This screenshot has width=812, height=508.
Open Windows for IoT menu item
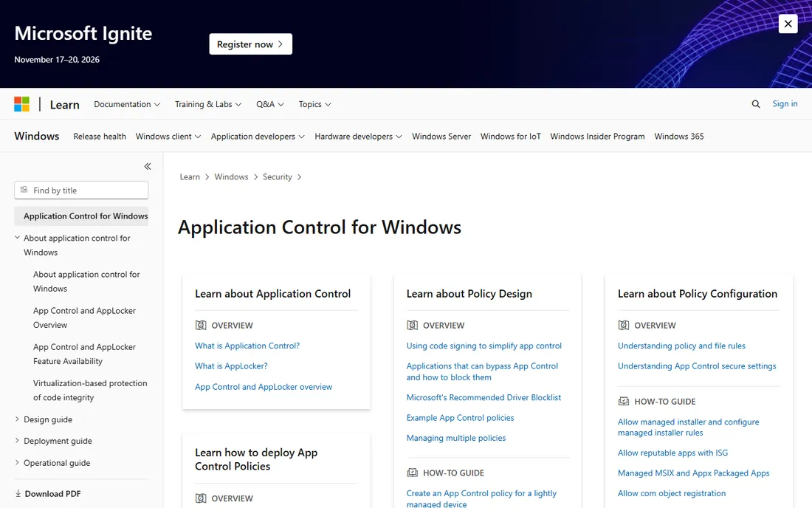point(510,136)
